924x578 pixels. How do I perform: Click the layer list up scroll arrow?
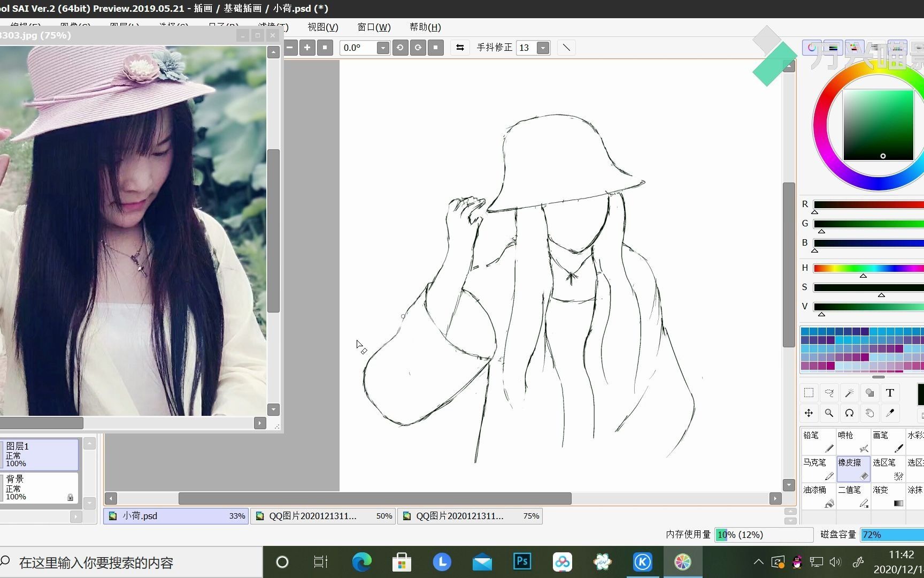click(90, 444)
